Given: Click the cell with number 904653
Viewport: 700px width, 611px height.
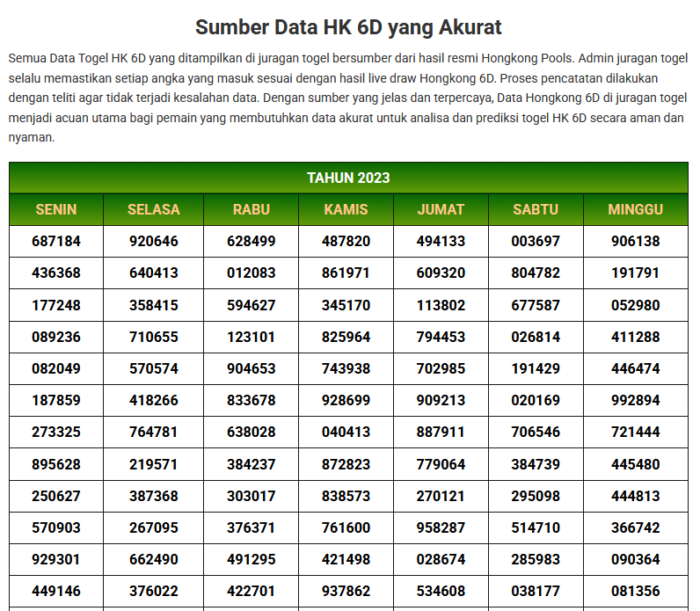Looking at the screenshot, I should tap(251, 368).
